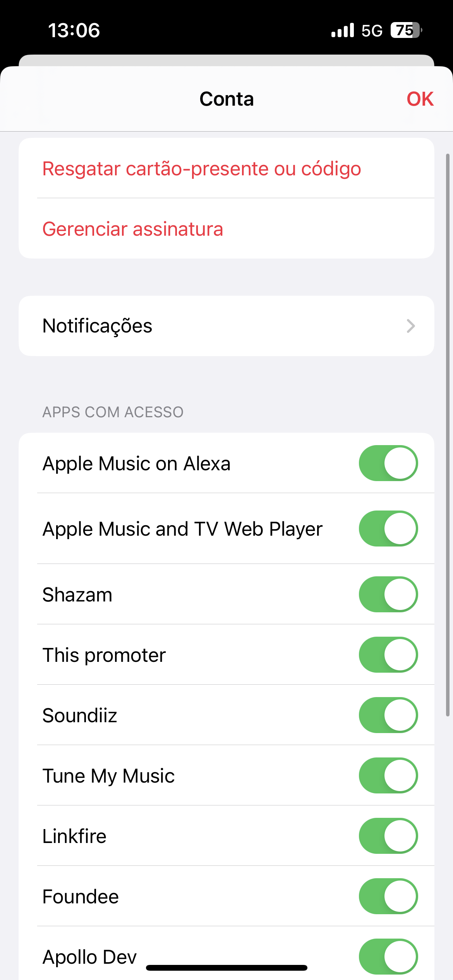
Task: Tap the OK button in header
Action: pyautogui.click(x=420, y=99)
